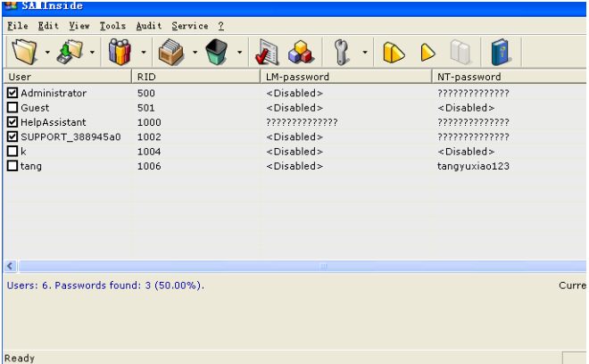Expand the file box icon dropdown arrow

pyautogui.click(x=195, y=53)
